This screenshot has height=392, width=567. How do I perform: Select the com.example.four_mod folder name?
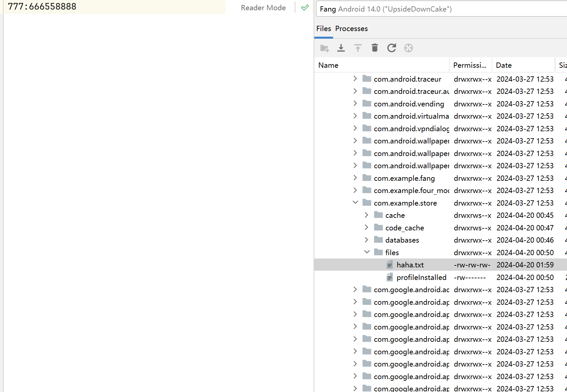(412, 190)
